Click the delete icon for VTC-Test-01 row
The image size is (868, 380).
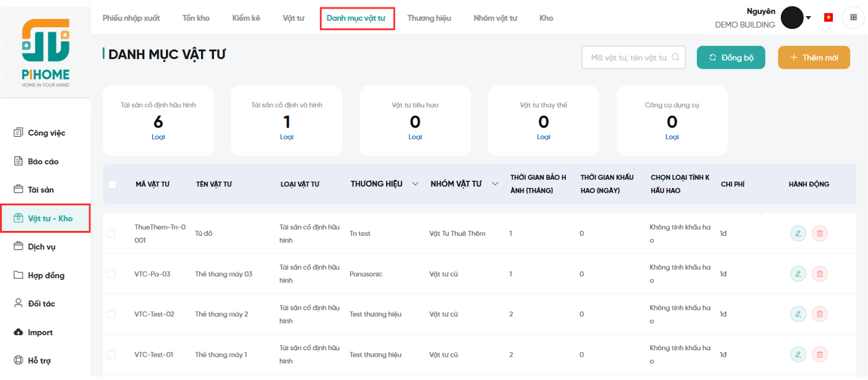click(x=820, y=355)
